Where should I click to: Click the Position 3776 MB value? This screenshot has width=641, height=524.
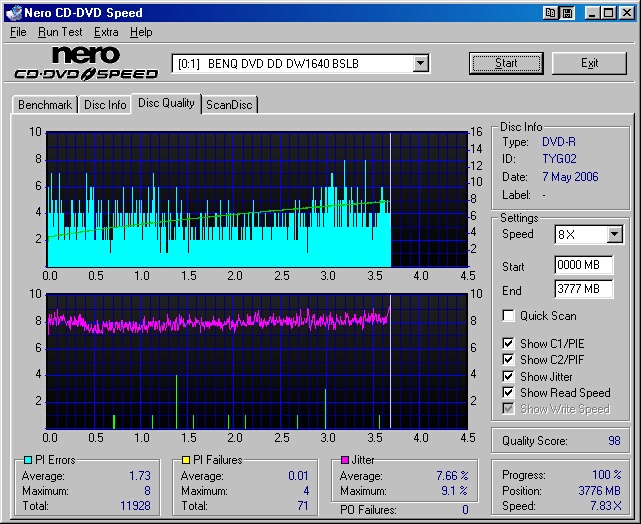tap(600, 490)
